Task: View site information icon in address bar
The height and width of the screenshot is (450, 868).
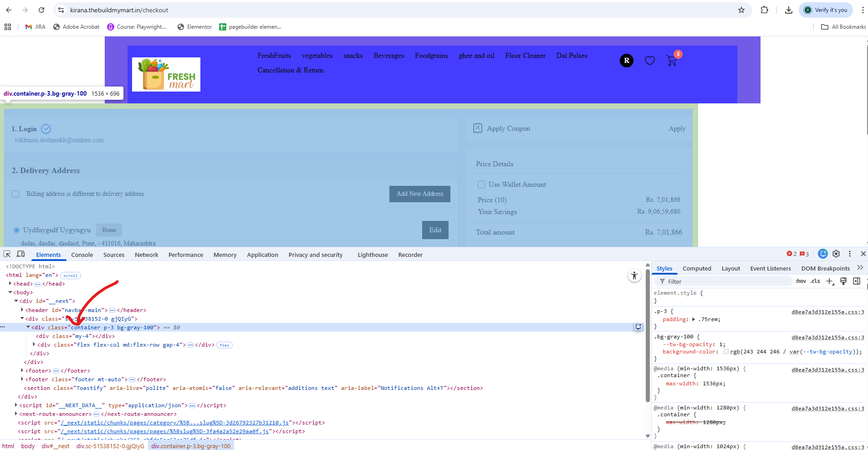Action: click(x=61, y=10)
